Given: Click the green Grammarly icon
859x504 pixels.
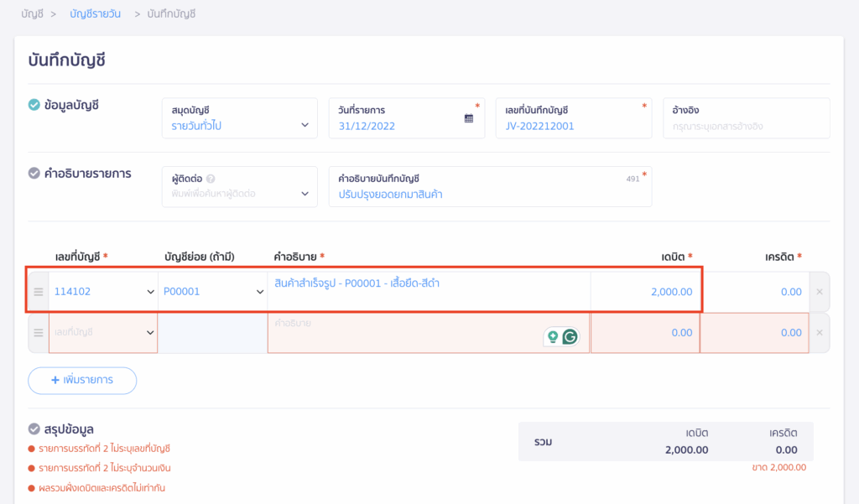Looking at the screenshot, I should [570, 337].
